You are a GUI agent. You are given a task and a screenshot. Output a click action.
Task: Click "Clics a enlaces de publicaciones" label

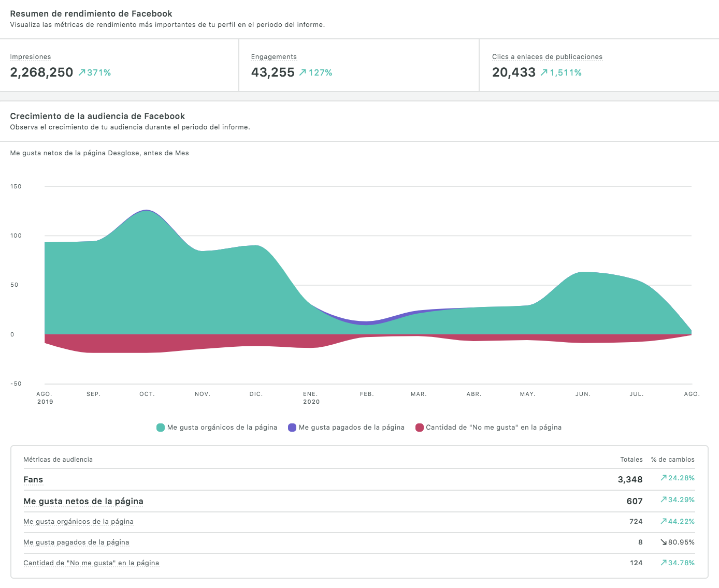pyautogui.click(x=548, y=57)
